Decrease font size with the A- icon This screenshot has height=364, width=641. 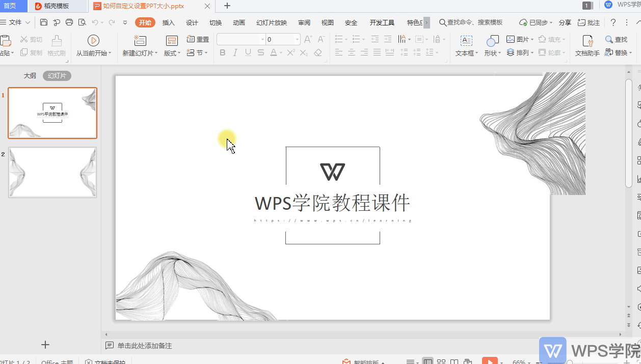click(x=321, y=39)
